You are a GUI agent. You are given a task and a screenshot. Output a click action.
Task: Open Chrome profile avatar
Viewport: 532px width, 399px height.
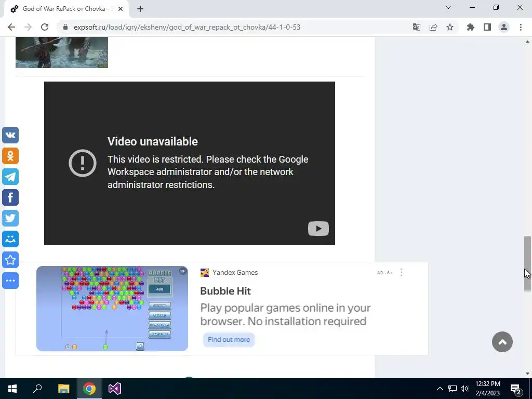[504, 27]
